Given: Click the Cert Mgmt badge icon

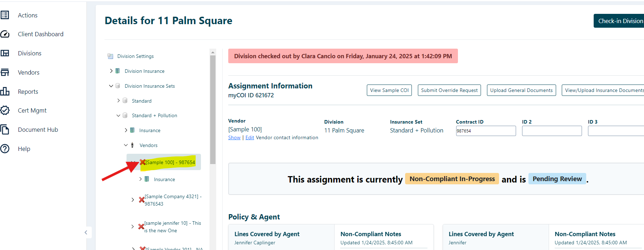Looking at the screenshot, I should [x=5, y=110].
